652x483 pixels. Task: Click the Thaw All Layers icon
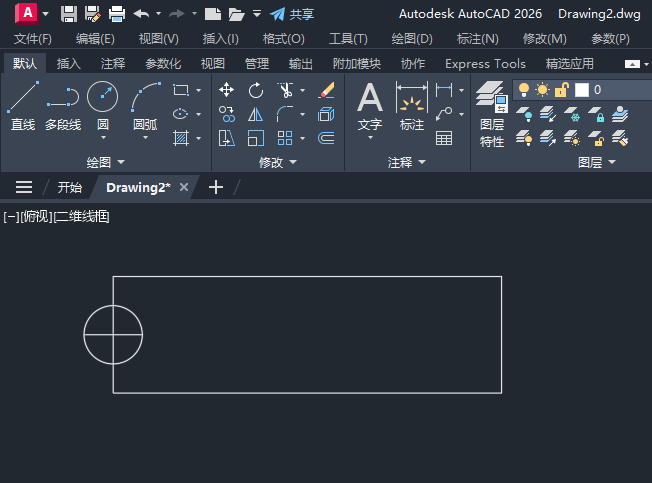[572, 138]
